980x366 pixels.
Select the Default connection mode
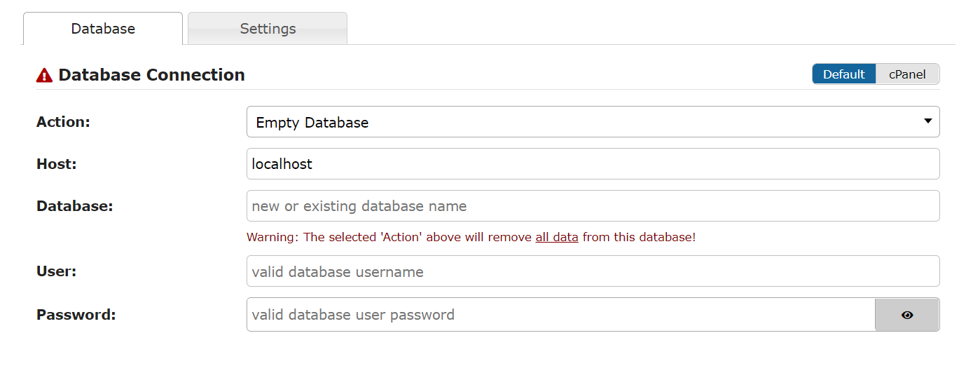844,74
